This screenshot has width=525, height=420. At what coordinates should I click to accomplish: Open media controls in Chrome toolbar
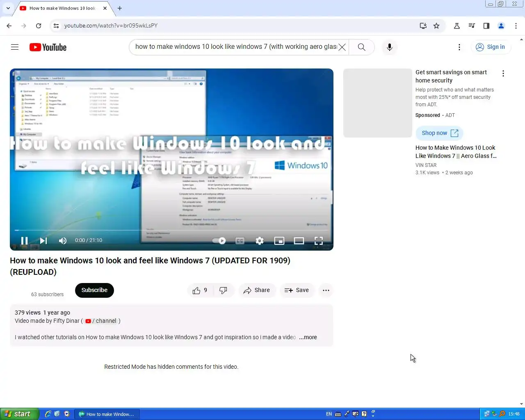472,25
